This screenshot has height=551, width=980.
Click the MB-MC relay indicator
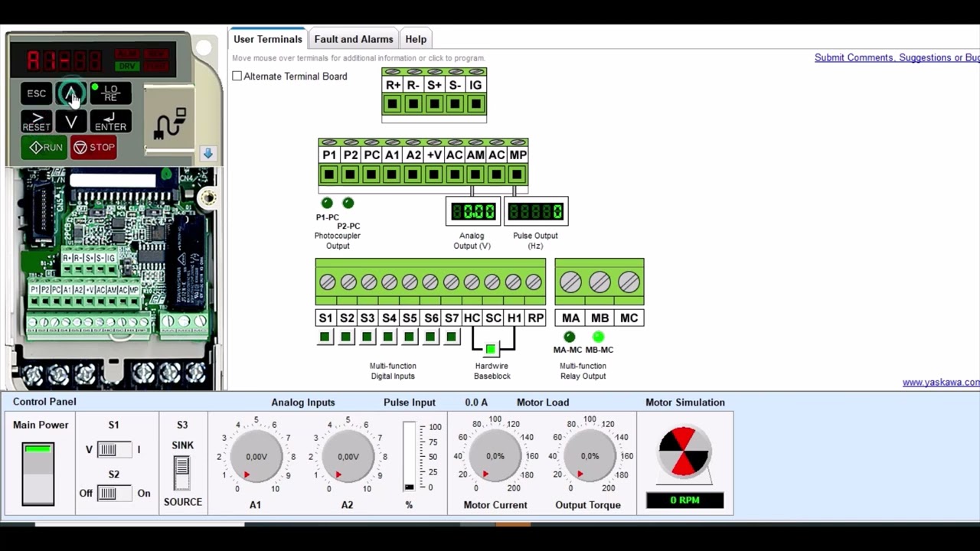(598, 337)
